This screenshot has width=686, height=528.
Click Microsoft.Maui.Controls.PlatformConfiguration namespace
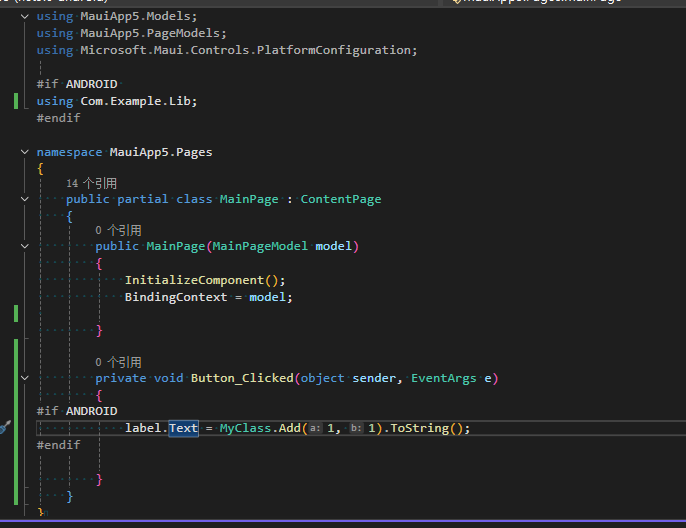(x=246, y=50)
